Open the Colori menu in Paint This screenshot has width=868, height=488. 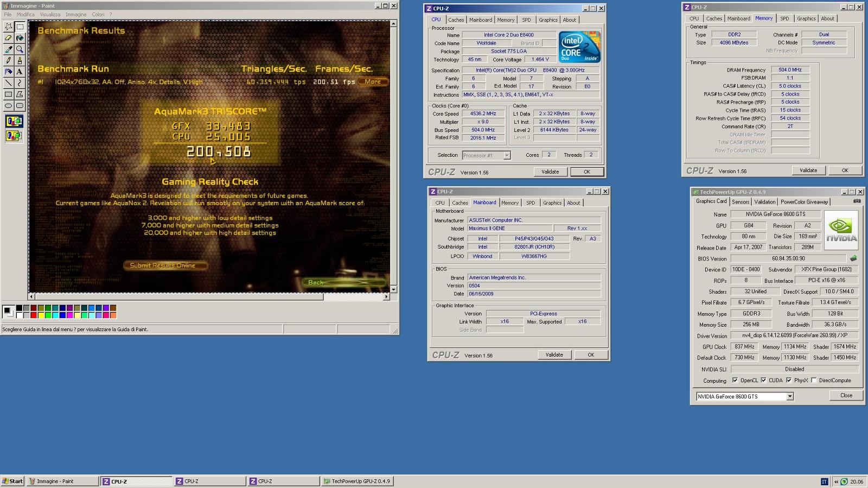(x=98, y=15)
